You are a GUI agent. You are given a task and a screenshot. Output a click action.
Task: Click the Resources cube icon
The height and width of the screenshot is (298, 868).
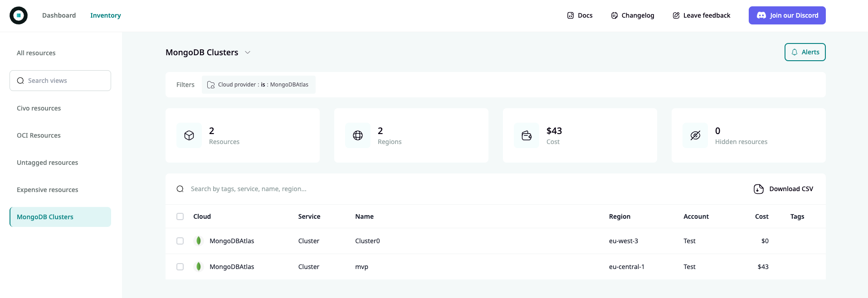click(x=189, y=135)
